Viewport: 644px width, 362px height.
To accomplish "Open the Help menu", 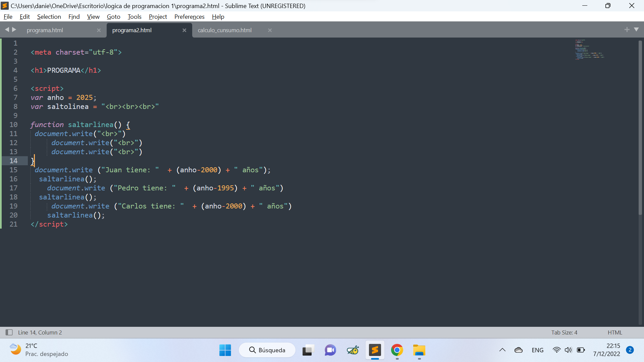I will coord(218,17).
